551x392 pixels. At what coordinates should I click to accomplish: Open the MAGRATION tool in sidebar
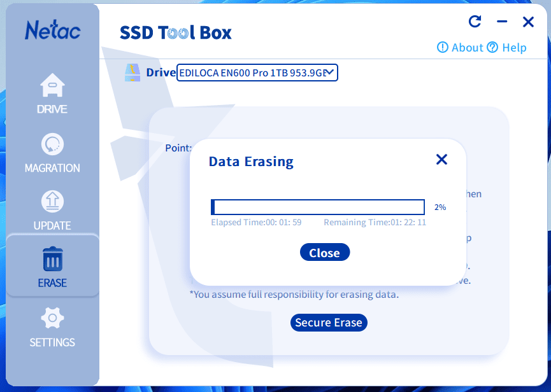coord(52,153)
